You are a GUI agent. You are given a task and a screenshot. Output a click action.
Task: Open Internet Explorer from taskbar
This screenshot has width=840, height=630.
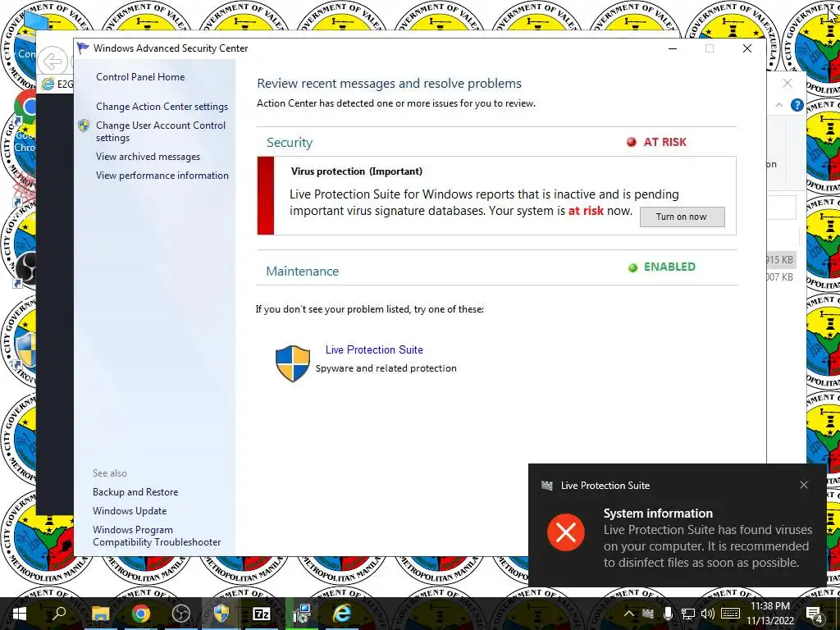click(342, 614)
